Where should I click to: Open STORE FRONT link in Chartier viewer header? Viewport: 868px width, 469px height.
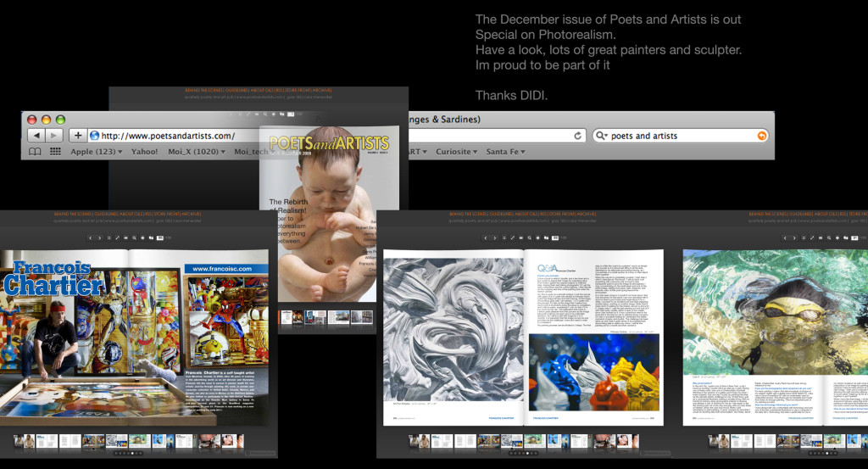click(167, 214)
